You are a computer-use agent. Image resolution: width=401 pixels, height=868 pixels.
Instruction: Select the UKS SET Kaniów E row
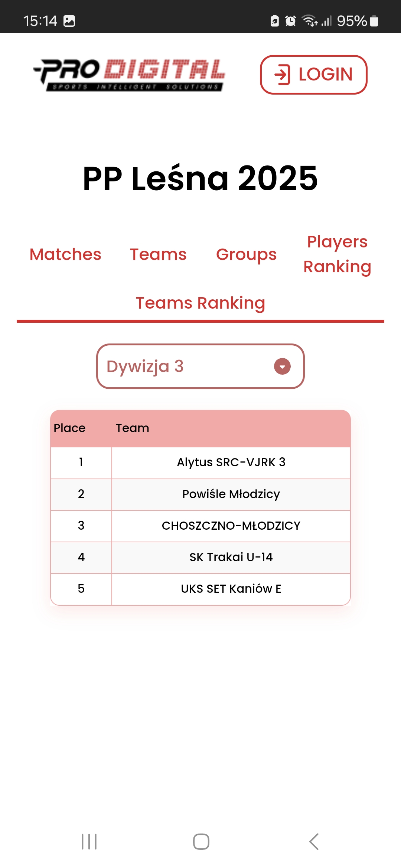pyautogui.click(x=200, y=589)
